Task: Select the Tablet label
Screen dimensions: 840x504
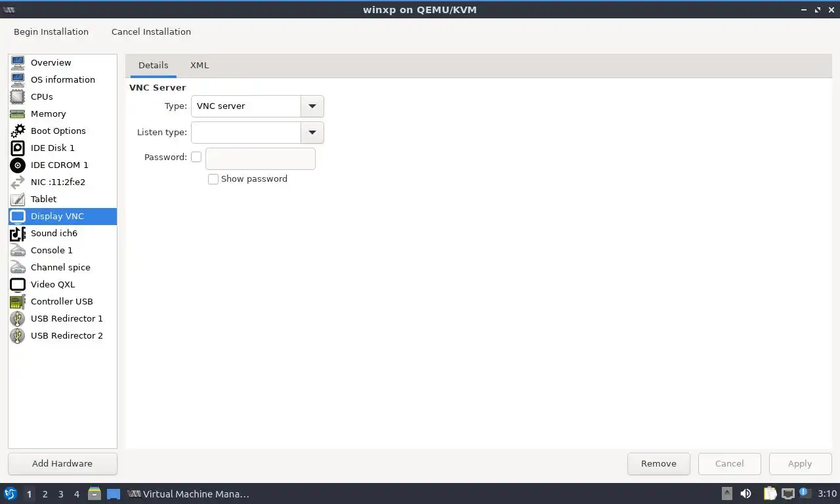Action: tap(44, 199)
